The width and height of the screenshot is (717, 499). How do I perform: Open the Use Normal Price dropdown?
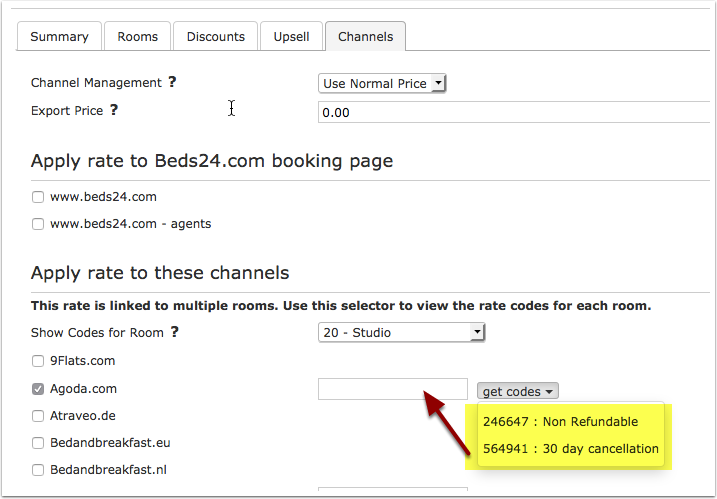[x=382, y=83]
